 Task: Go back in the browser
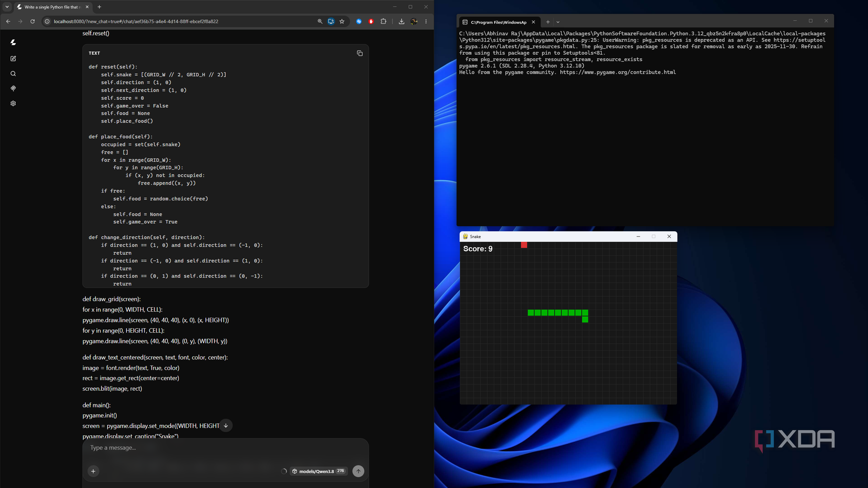8,22
